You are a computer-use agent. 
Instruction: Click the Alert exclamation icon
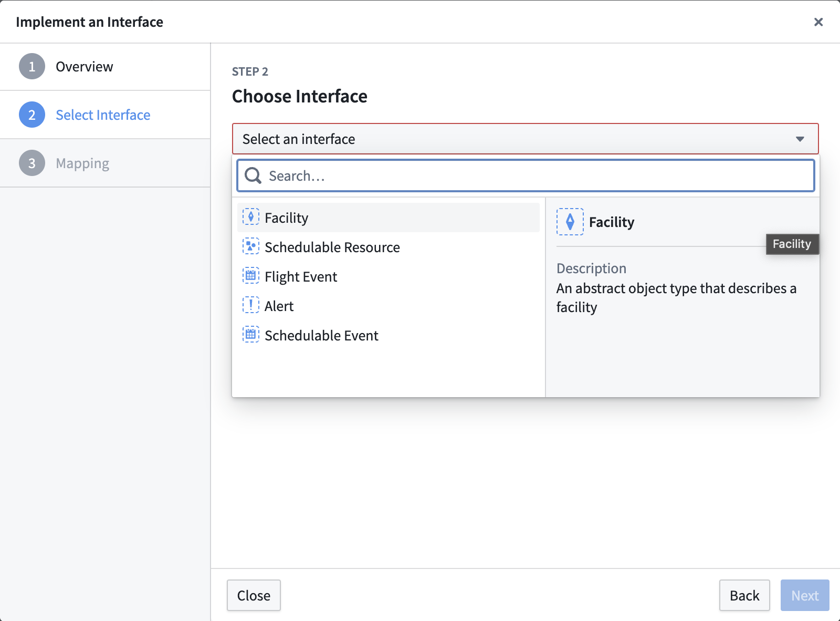pos(251,305)
